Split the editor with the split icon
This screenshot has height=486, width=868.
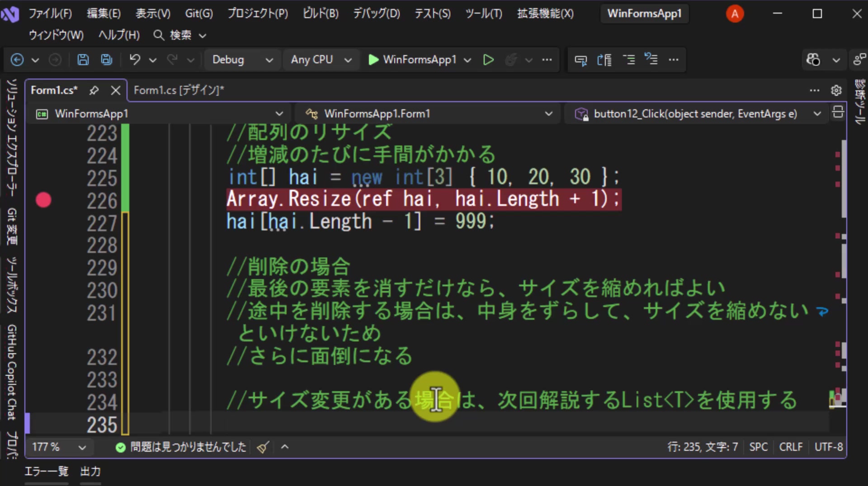click(838, 112)
